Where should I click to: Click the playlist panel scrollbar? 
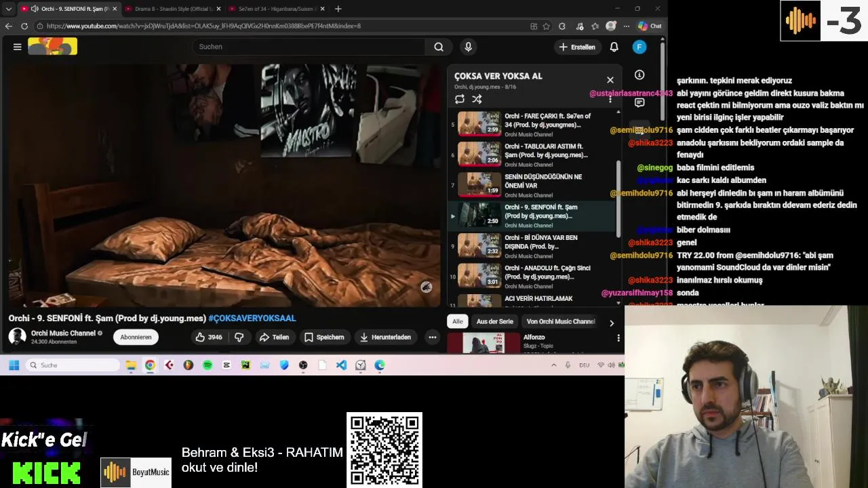pyautogui.click(x=618, y=198)
